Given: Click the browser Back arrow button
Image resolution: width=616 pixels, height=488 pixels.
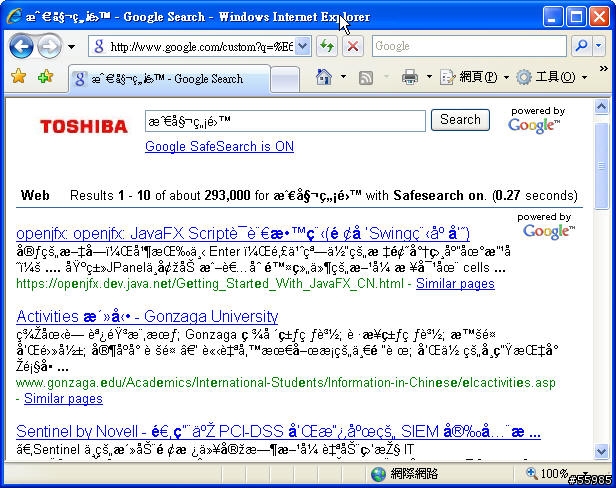Looking at the screenshot, I should pos(21,47).
